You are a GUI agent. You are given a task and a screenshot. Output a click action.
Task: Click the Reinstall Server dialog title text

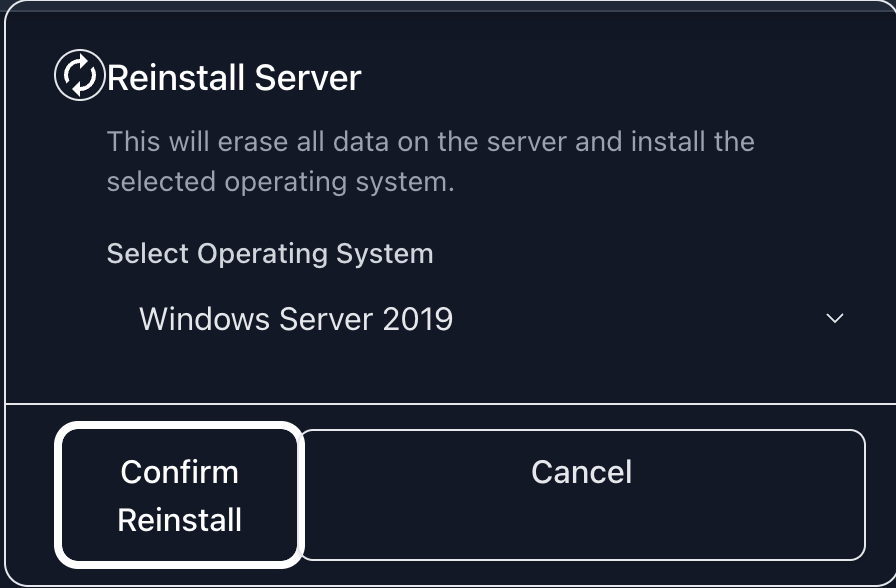click(x=234, y=77)
